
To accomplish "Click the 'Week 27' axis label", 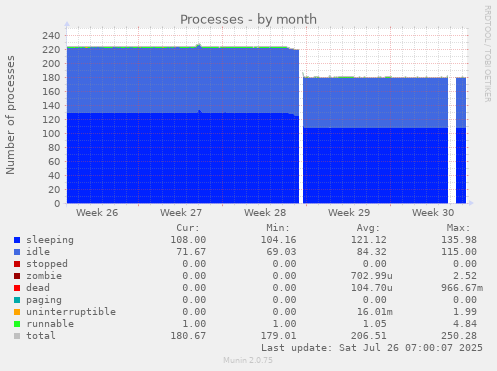I will pyautogui.click(x=181, y=213).
